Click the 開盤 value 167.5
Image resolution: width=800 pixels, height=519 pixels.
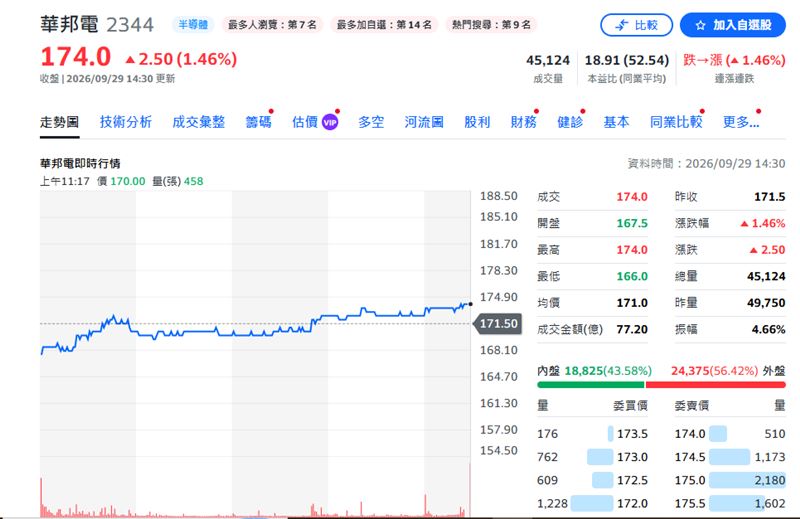pyautogui.click(x=632, y=223)
